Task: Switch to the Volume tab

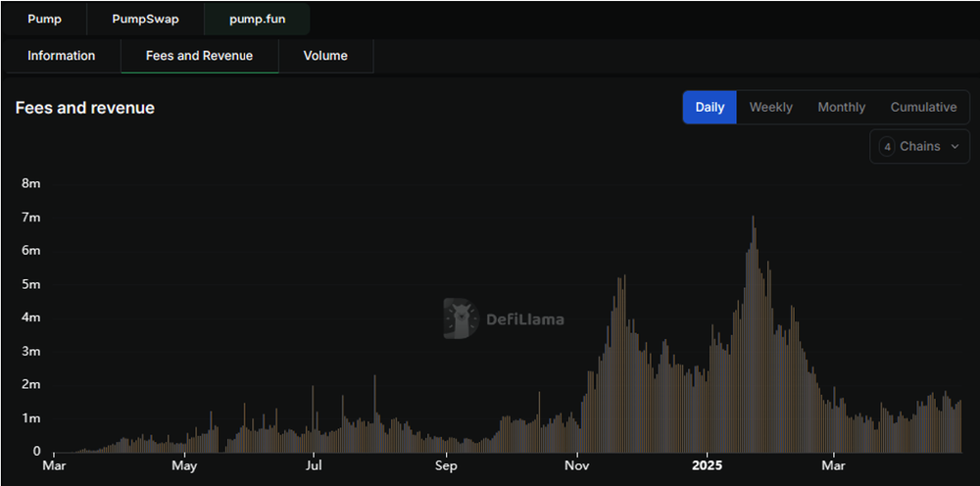Action: [325, 56]
